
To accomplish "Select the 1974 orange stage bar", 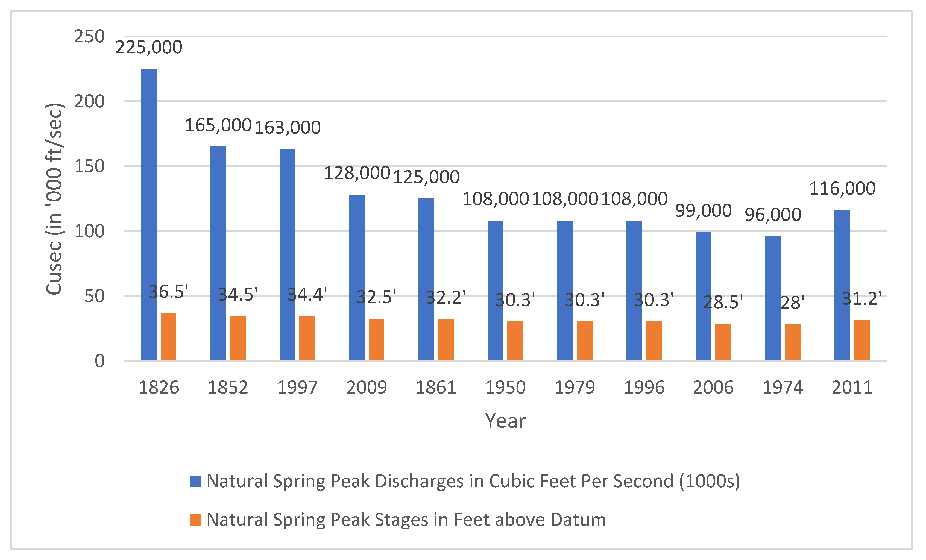I will pyautogui.click(x=793, y=342).
